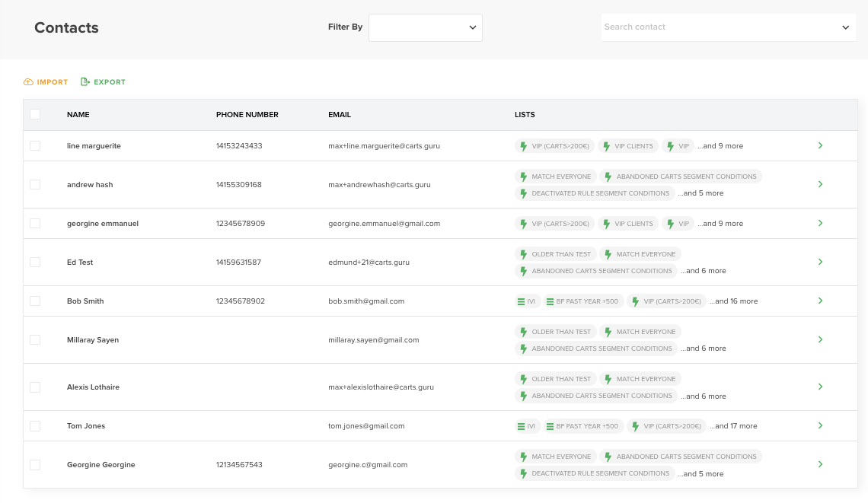The height and width of the screenshot is (503, 868).
Task: Open Ed Test row chevron
Action: [x=820, y=262]
